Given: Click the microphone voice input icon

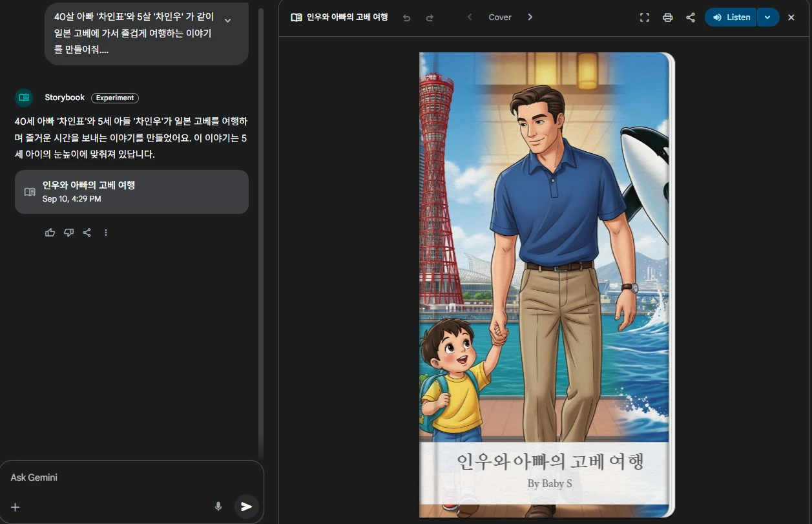Looking at the screenshot, I should [218, 507].
